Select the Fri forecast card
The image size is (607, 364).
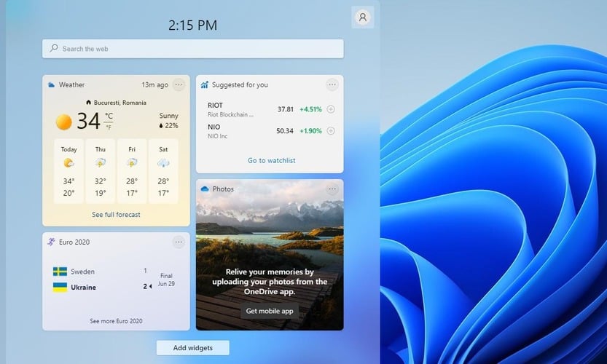(132, 171)
